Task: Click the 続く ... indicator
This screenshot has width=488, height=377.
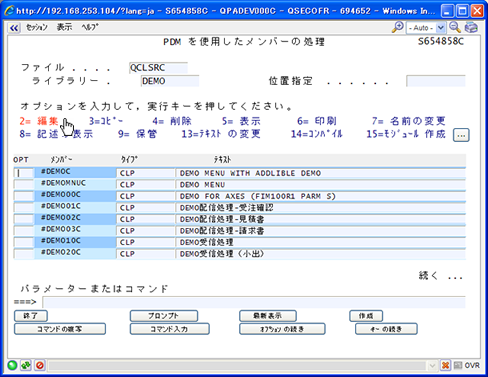Action: (x=441, y=276)
